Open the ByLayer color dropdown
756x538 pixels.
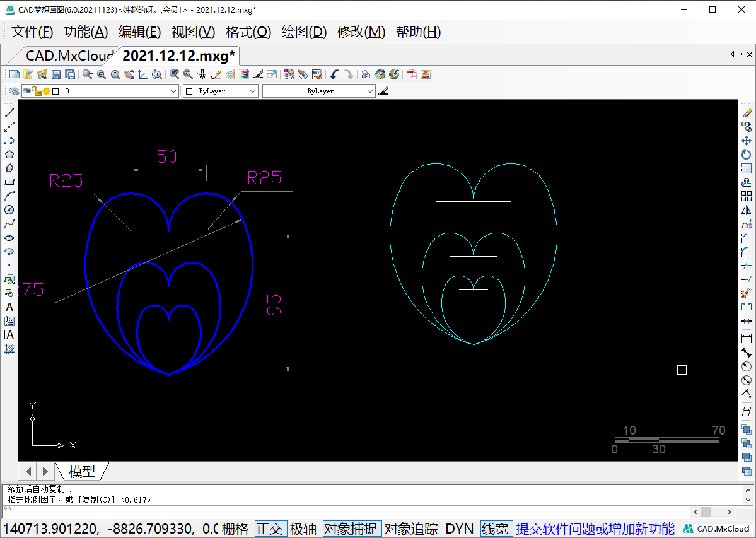253,91
